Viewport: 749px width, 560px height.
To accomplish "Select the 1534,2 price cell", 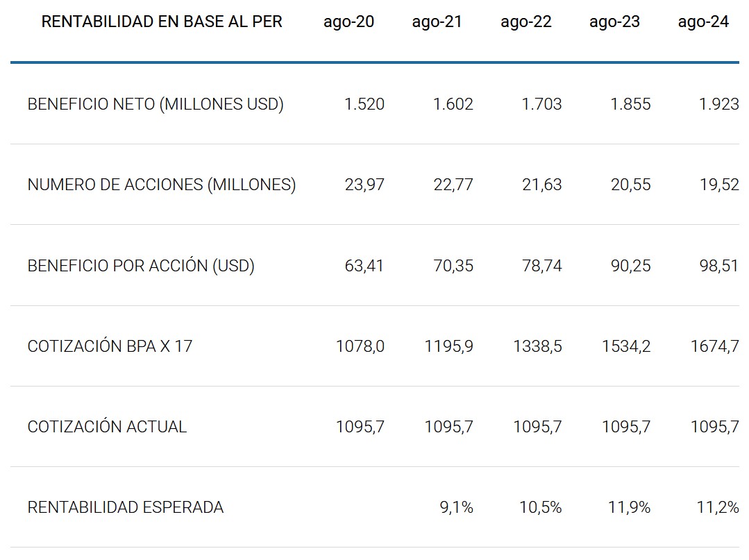I will point(626,346).
